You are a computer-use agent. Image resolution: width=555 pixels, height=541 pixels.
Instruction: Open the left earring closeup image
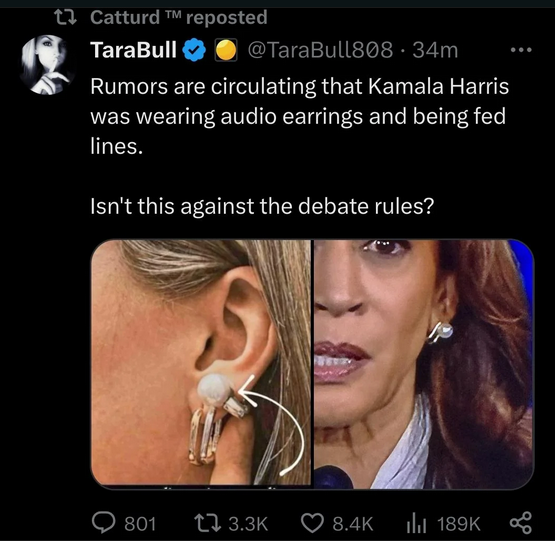point(201,363)
